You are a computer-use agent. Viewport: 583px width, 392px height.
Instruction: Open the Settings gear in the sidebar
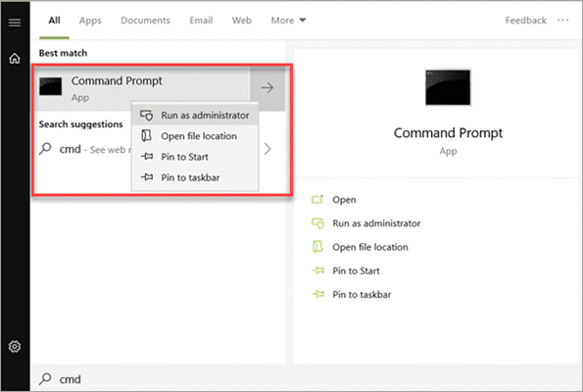click(15, 346)
